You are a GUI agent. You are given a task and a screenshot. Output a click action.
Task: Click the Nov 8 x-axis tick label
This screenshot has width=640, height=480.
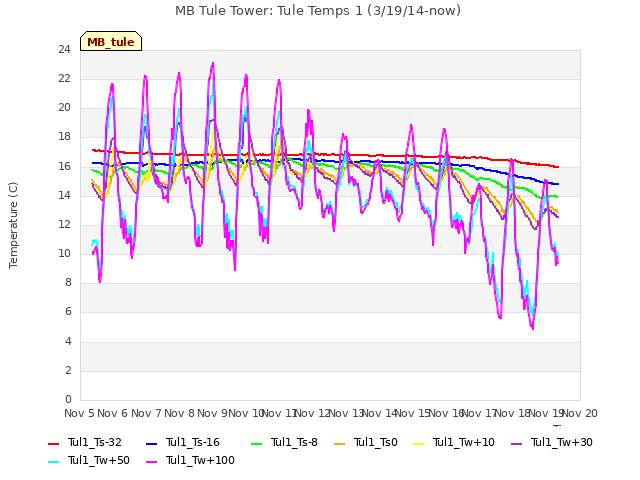pyautogui.click(x=179, y=413)
